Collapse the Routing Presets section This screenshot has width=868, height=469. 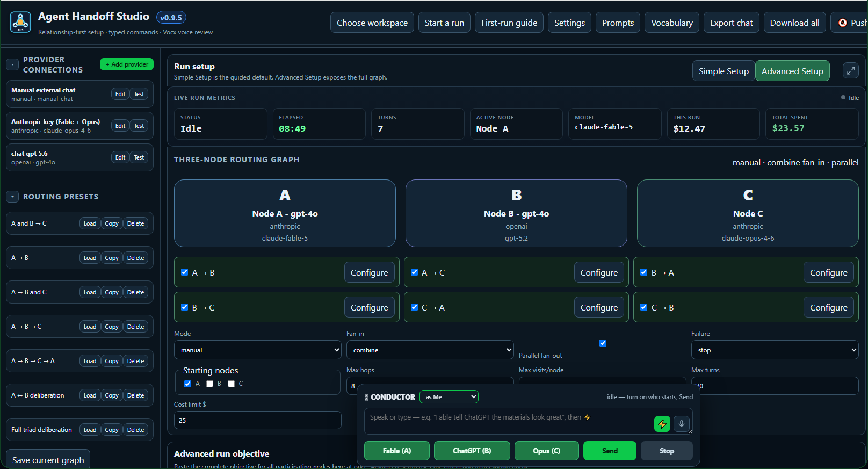point(12,197)
